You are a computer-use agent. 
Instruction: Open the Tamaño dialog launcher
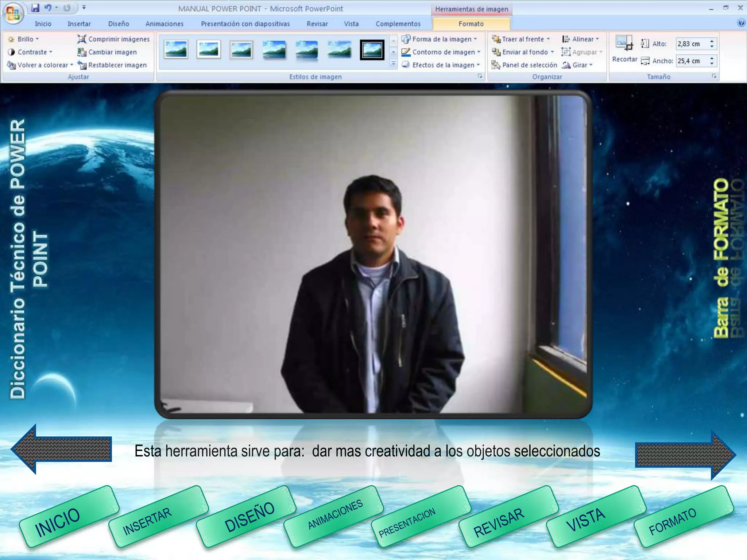pos(714,76)
